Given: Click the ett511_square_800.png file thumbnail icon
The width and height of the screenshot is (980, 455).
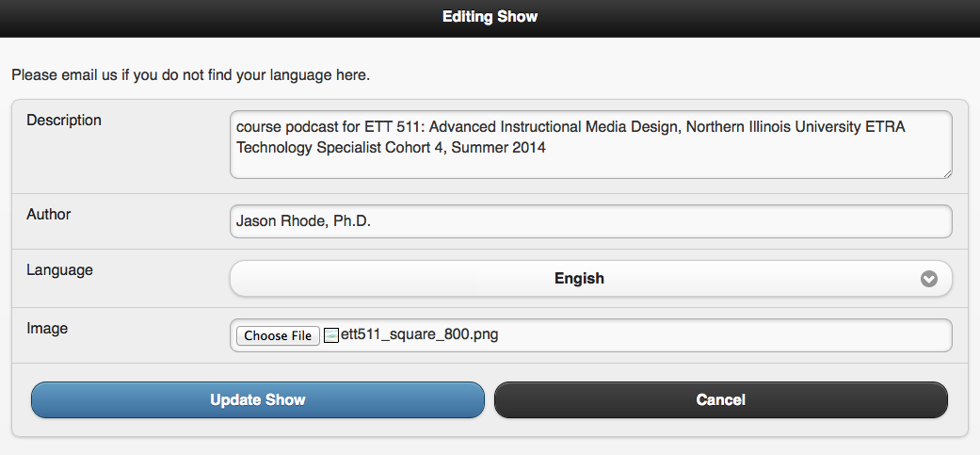Looking at the screenshot, I should (331, 335).
